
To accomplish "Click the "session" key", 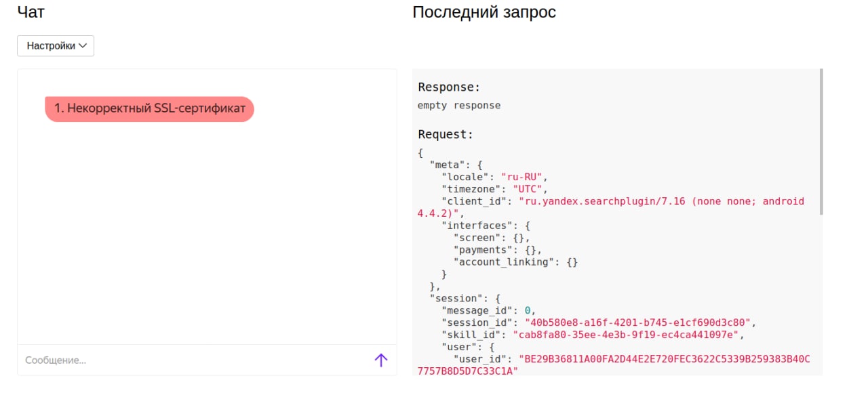I will coord(456,298).
